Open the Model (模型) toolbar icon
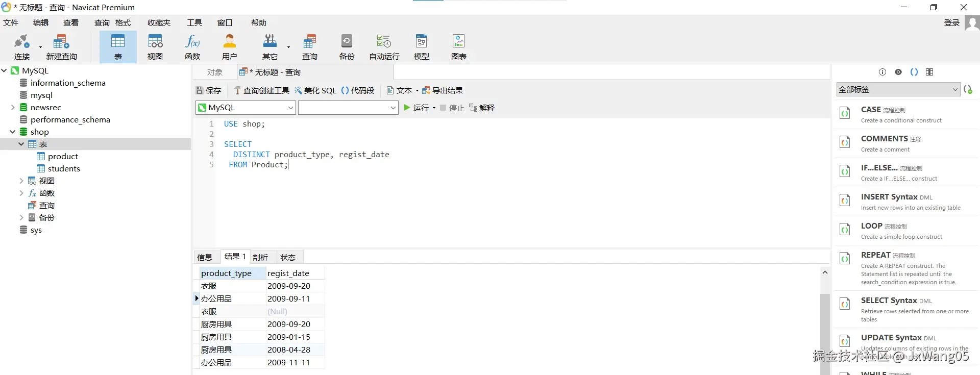 click(422, 47)
